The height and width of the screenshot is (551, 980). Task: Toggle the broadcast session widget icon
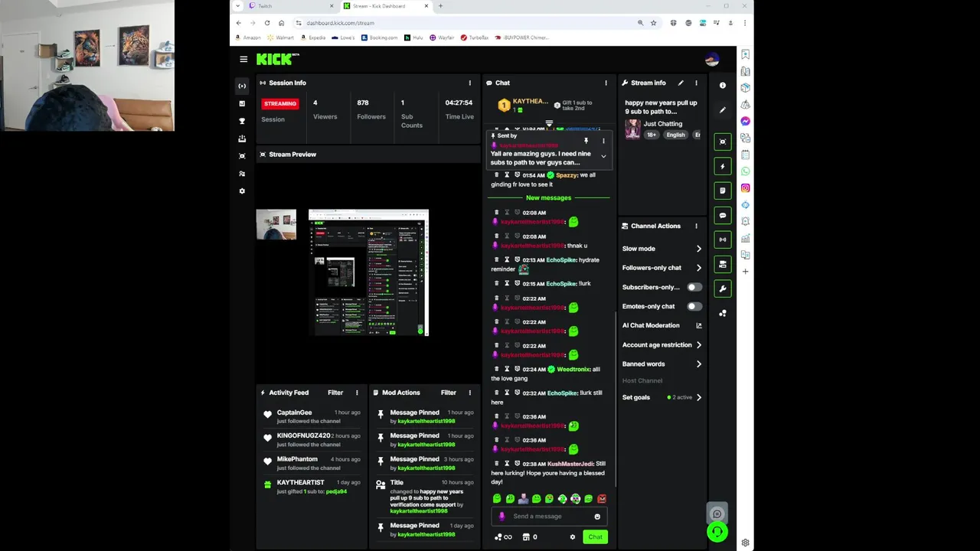pyautogui.click(x=723, y=240)
